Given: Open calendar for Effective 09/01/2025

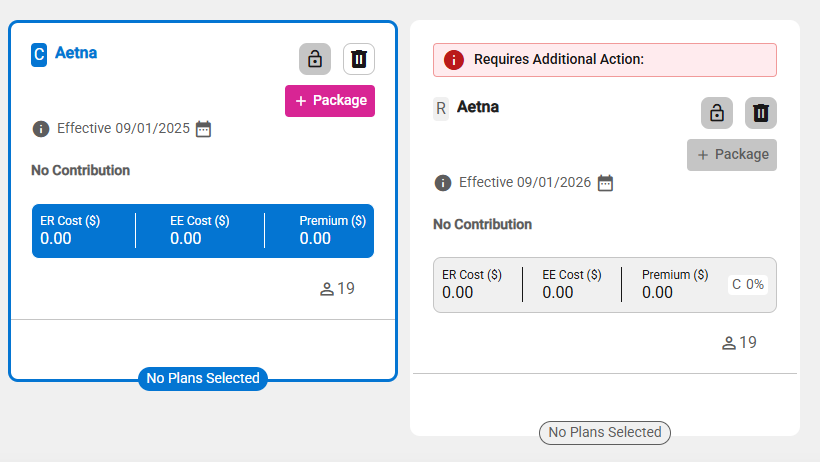Looking at the screenshot, I should pos(203,129).
